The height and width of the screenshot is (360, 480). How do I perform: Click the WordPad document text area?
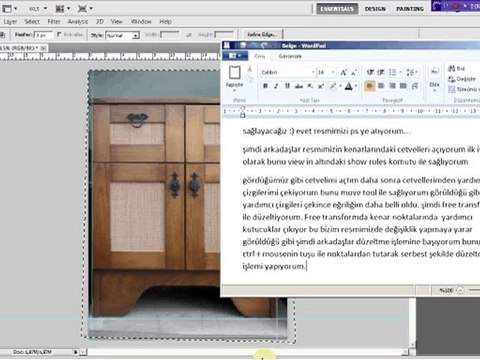click(x=350, y=200)
